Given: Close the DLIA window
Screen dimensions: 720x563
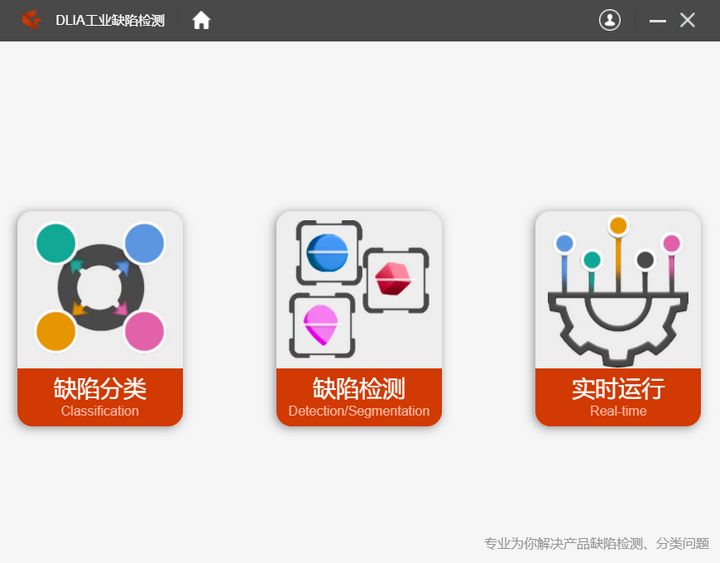Looking at the screenshot, I should (x=687, y=20).
